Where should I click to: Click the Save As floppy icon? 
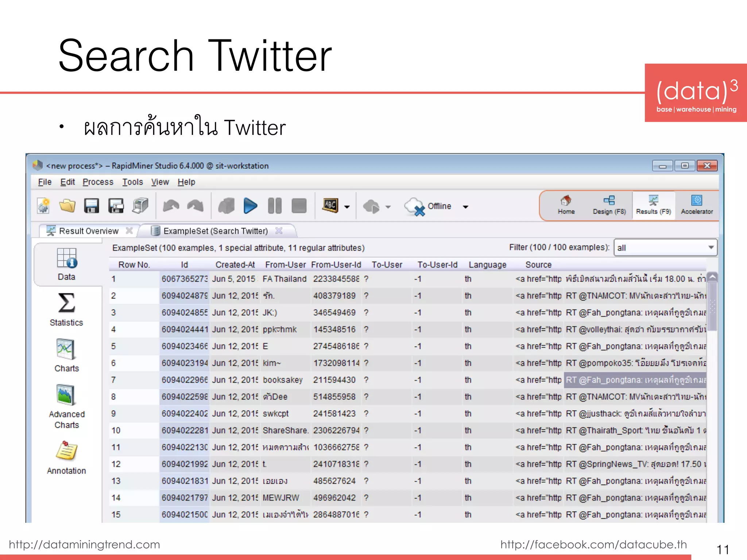[x=116, y=206]
